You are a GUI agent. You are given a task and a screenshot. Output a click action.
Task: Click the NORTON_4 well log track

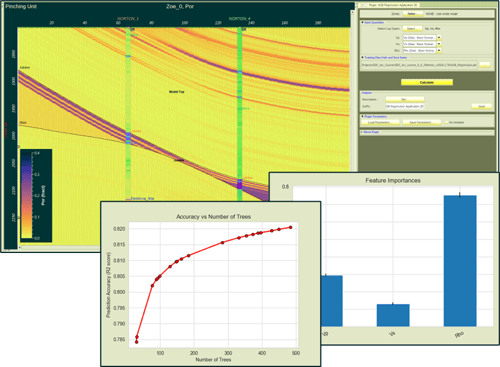click(239, 113)
